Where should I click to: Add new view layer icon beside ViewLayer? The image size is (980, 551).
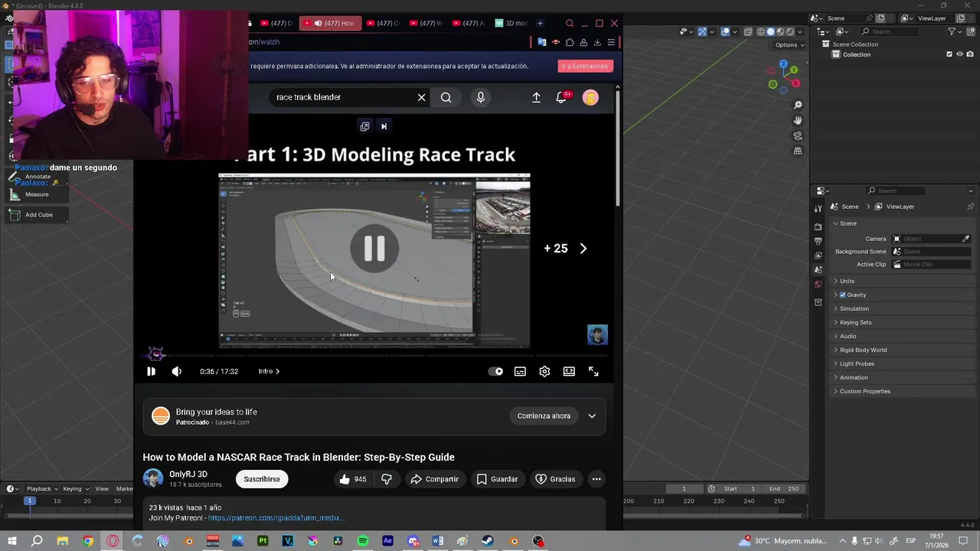click(959, 18)
